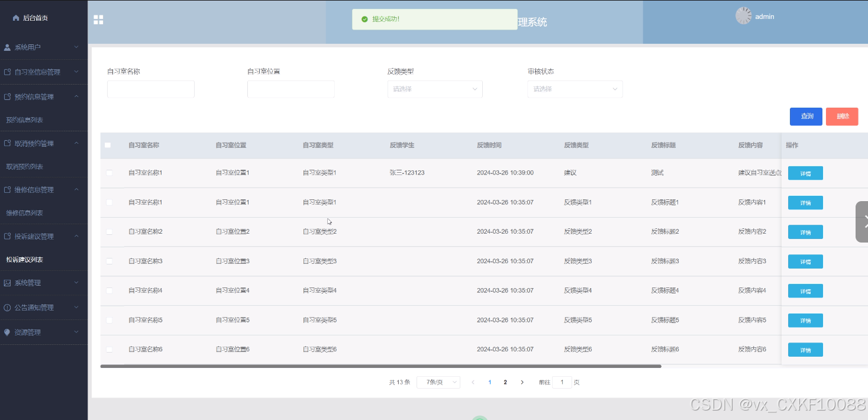Click the 测试 feedback title cell
The image size is (868, 420).
[x=657, y=173]
